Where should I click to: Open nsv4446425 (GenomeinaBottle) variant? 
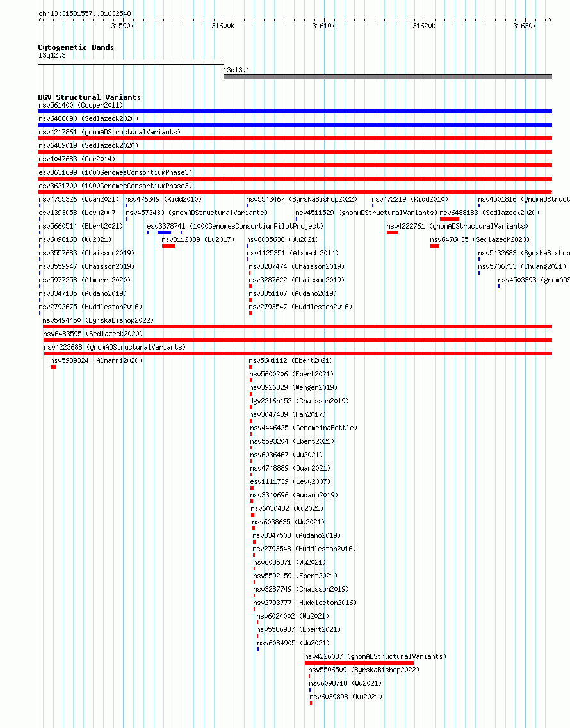(304, 428)
